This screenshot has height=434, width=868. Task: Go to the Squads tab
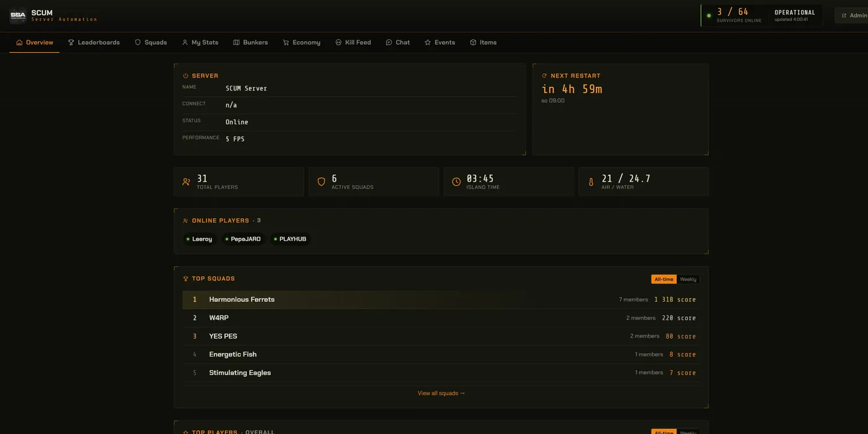[151, 43]
